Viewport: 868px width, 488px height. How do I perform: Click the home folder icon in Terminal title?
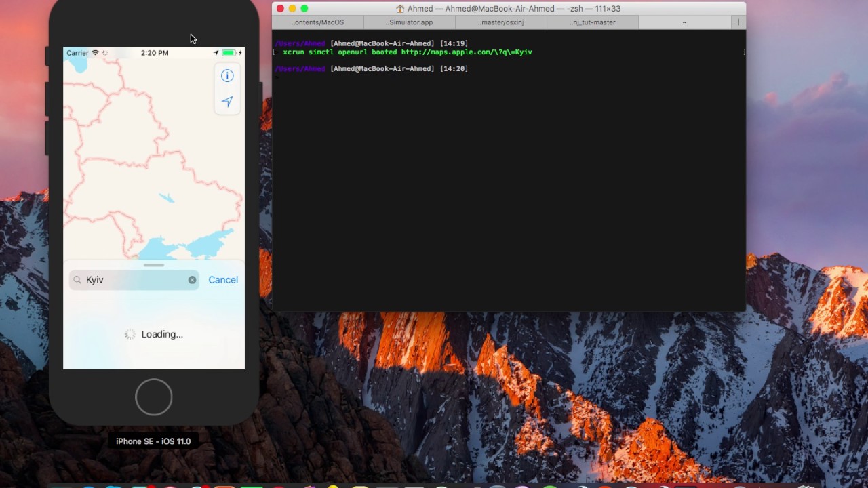pos(400,9)
